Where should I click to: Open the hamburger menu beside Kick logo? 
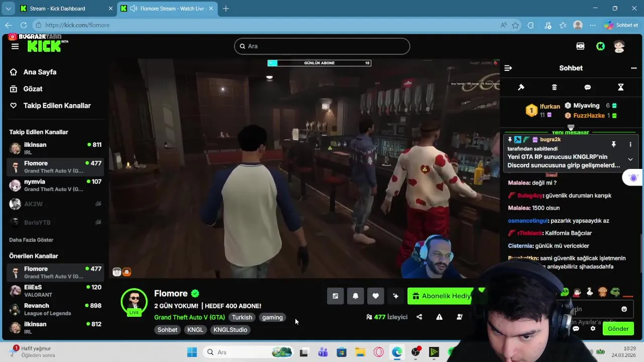coord(15,46)
